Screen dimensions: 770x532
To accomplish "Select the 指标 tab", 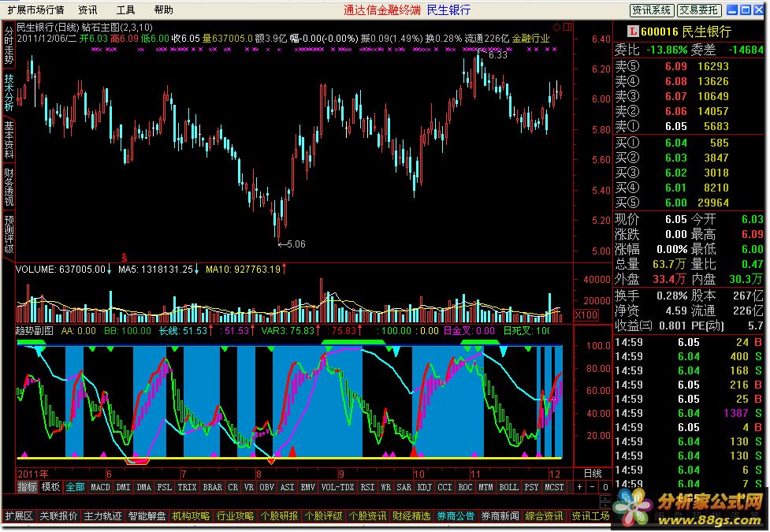I will [x=27, y=487].
